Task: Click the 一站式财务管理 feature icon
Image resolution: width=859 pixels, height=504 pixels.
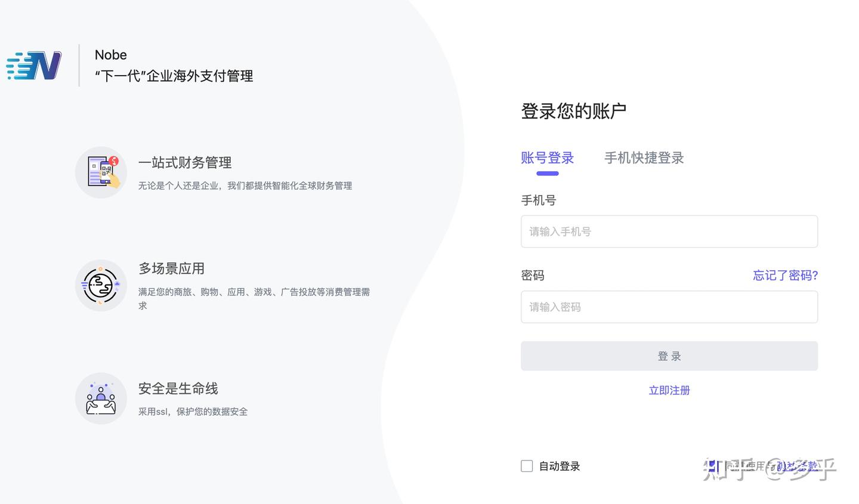Action: [100, 172]
